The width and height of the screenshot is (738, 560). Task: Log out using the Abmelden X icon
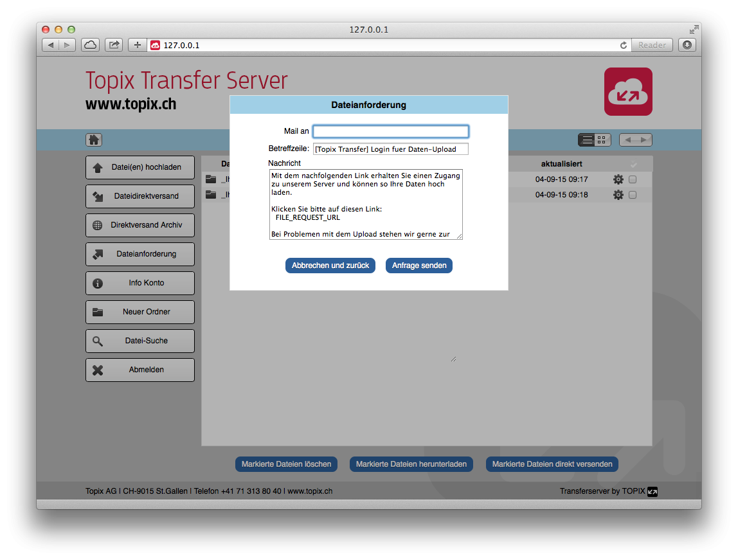(x=97, y=370)
